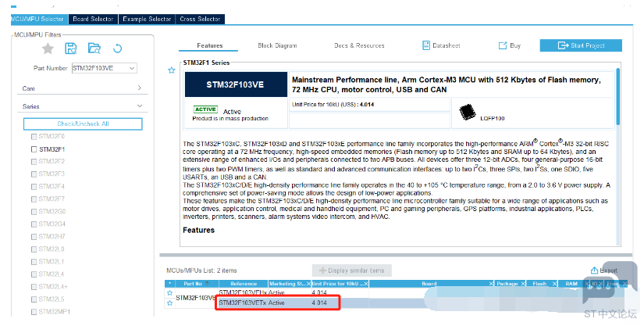Toggle the STM32F3 series checkbox
This screenshot has width=644, height=326.
pos(34,174)
